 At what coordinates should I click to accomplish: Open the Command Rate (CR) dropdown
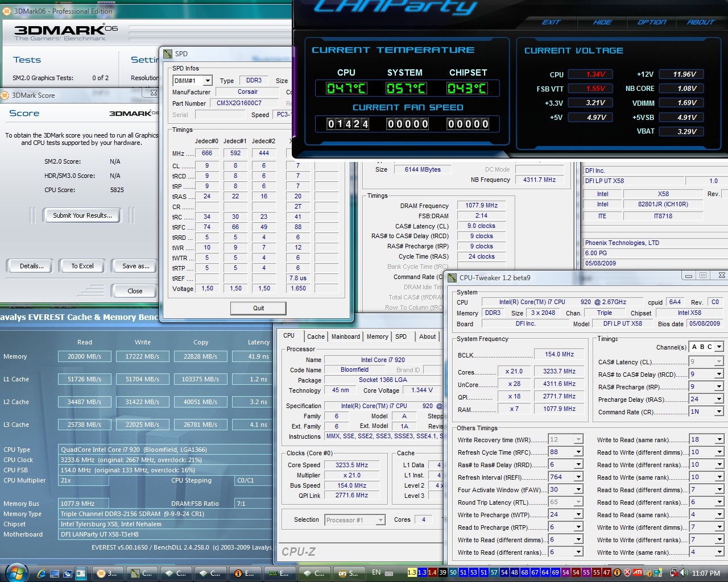(x=719, y=411)
